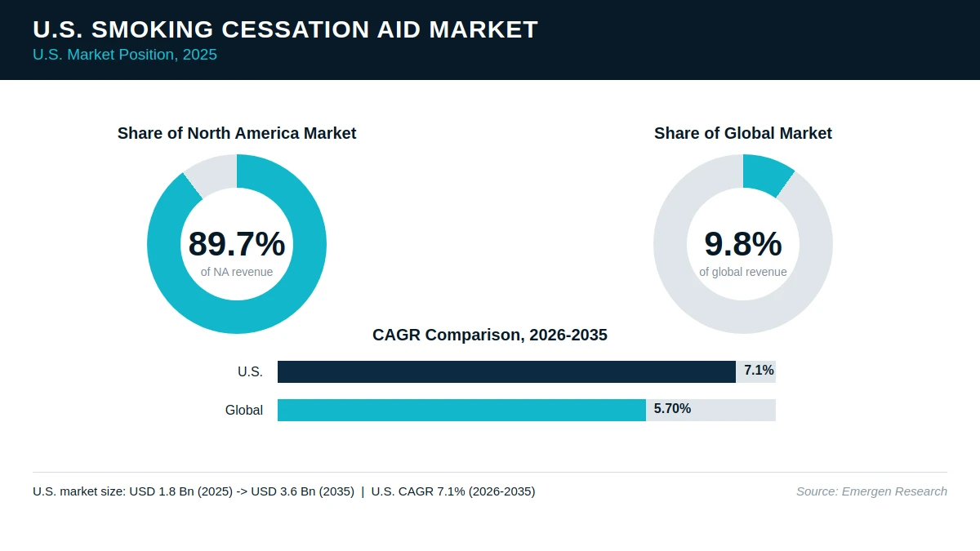Click 'CAGR Comparison, 2026-2035' heading
This screenshot has width=980, height=551.
click(x=490, y=335)
